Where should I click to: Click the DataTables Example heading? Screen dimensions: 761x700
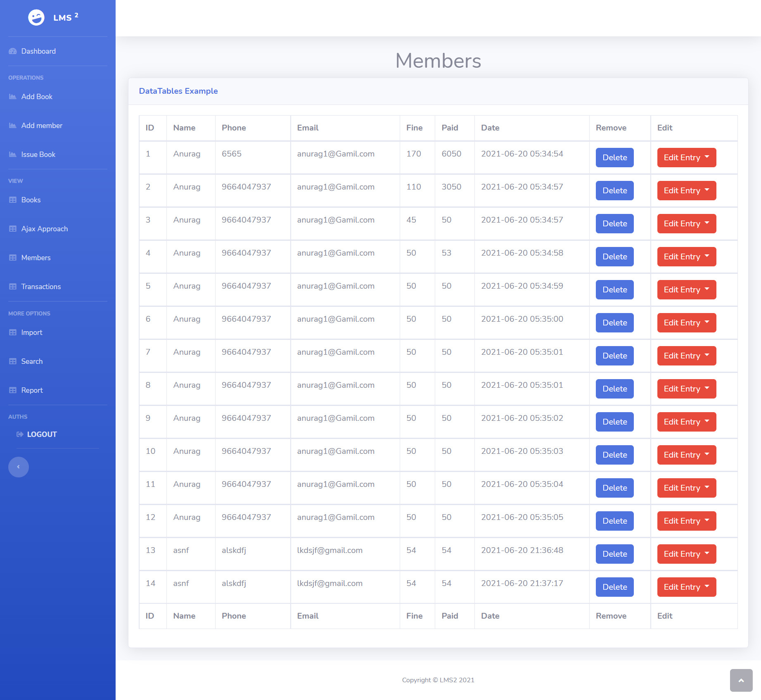click(178, 91)
